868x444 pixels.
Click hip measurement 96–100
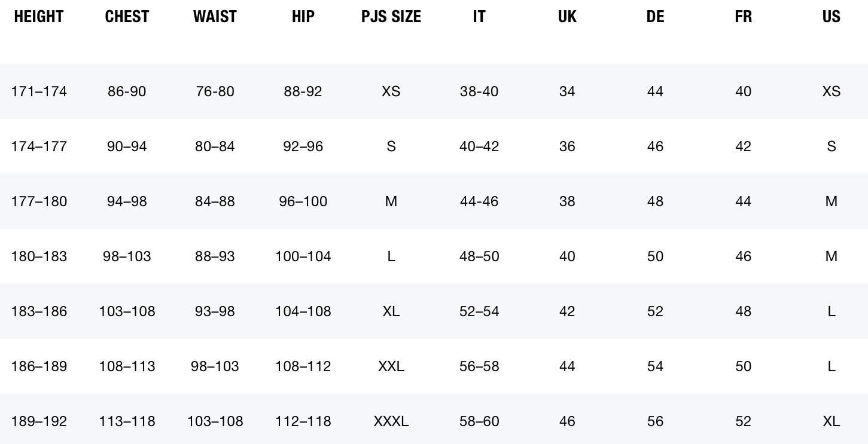click(303, 201)
